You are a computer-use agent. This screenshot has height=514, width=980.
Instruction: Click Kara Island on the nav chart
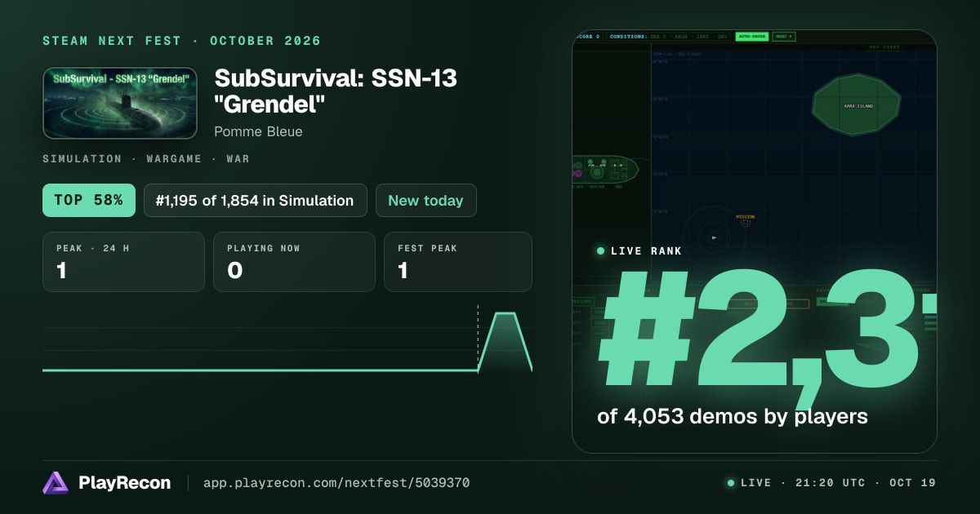[x=857, y=105]
